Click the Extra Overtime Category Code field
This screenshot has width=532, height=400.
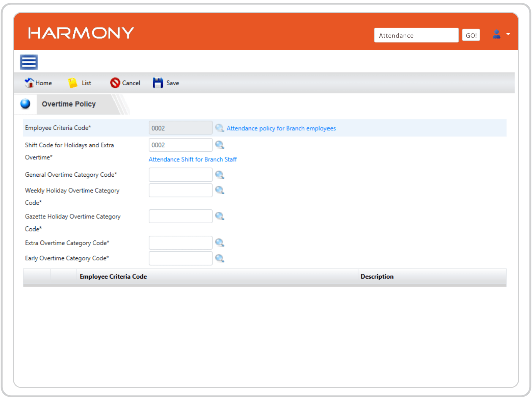(x=181, y=243)
